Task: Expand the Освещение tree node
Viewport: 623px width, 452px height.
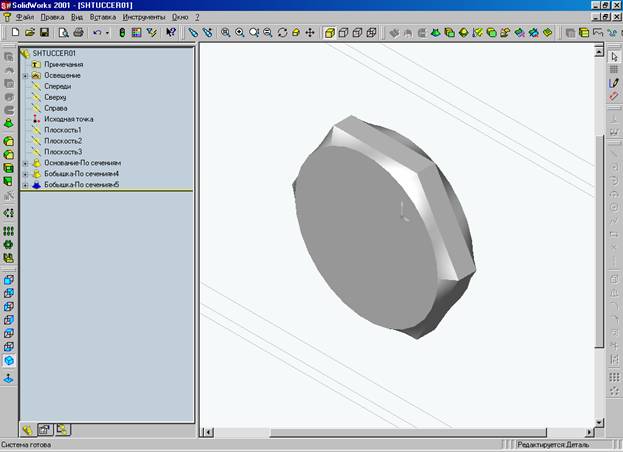Action: [25, 75]
